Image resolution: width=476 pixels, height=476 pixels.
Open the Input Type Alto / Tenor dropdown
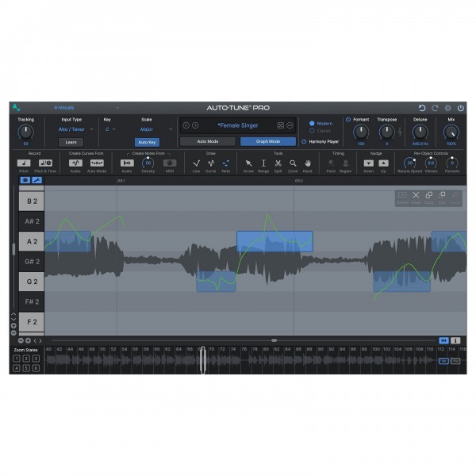point(76,129)
